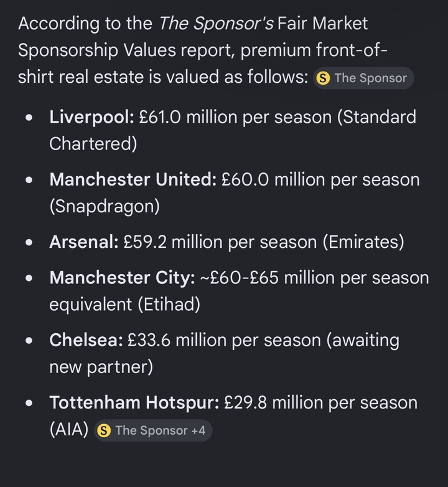Click the '£61.0 million per season' figure
Viewport: 448px width, 487px height.
click(x=235, y=118)
